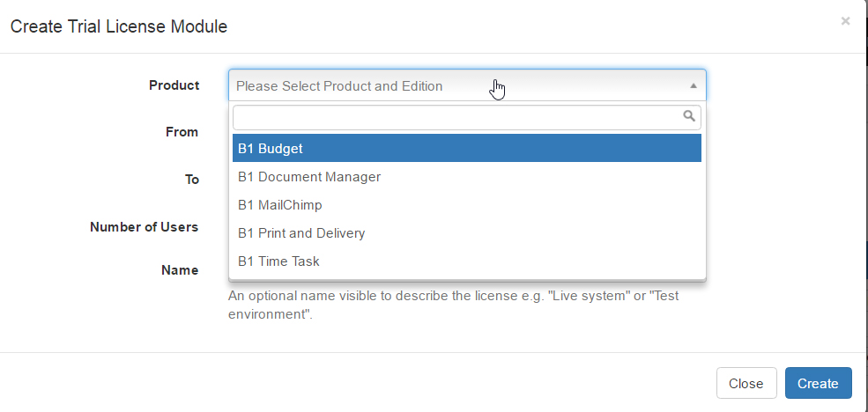Screen dimensions: 868x412
Task: Click the From field label
Action: tap(182, 132)
